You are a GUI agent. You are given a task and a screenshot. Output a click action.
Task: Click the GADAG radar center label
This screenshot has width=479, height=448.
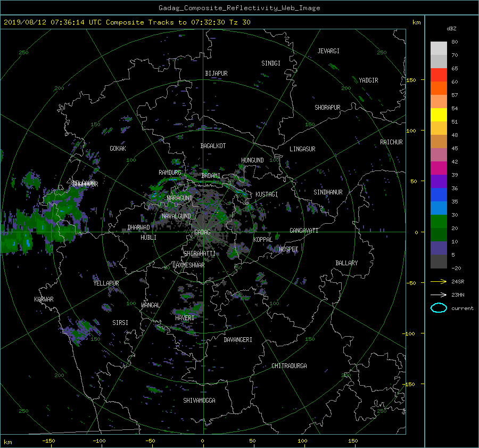click(x=202, y=232)
